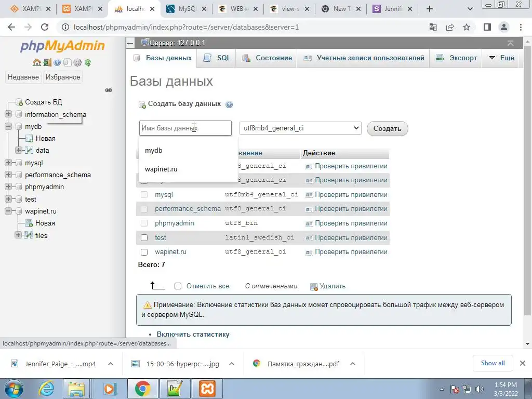Close the downloads bar
The height and width of the screenshot is (399, 532).
pyautogui.click(x=523, y=363)
